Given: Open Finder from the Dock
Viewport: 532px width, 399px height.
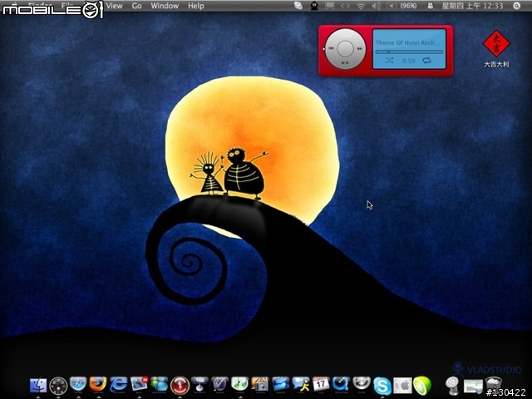Looking at the screenshot, I should point(38,386).
